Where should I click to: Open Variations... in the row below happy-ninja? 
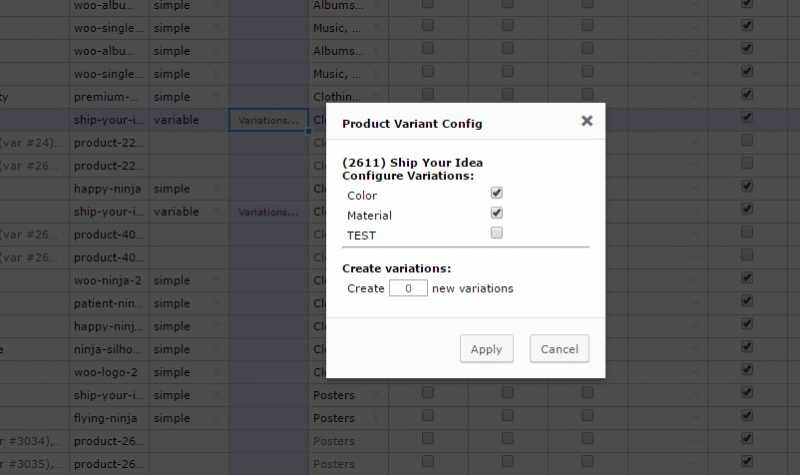pyautogui.click(x=268, y=212)
